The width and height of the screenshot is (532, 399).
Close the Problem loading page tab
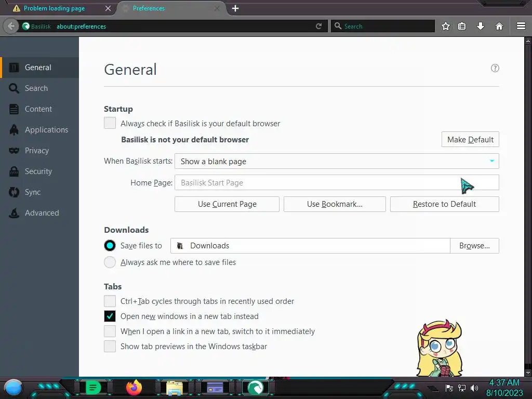point(108,8)
